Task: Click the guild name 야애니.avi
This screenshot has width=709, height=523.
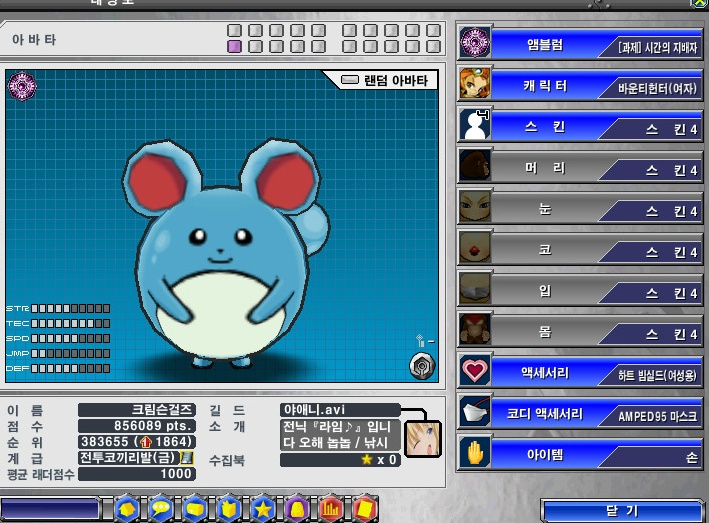Action: click(x=340, y=410)
